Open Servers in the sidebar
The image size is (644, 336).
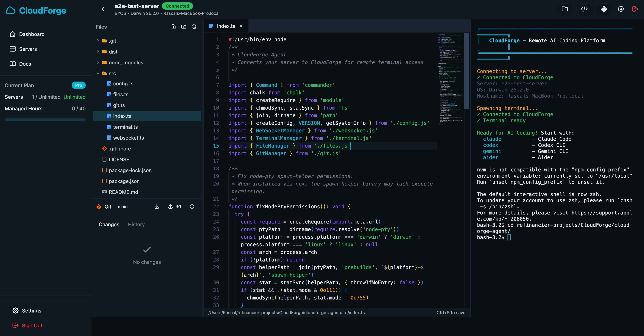click(x=28, y=49)
